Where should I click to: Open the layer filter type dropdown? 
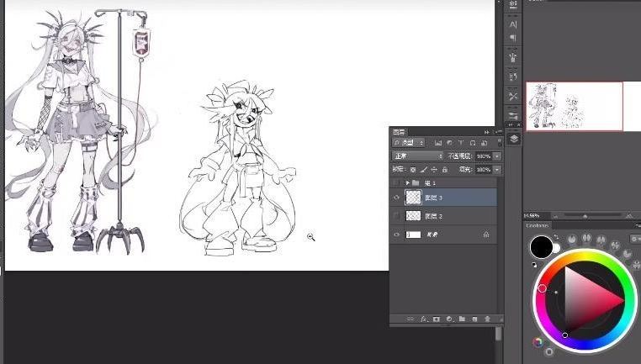pos(411,143)
